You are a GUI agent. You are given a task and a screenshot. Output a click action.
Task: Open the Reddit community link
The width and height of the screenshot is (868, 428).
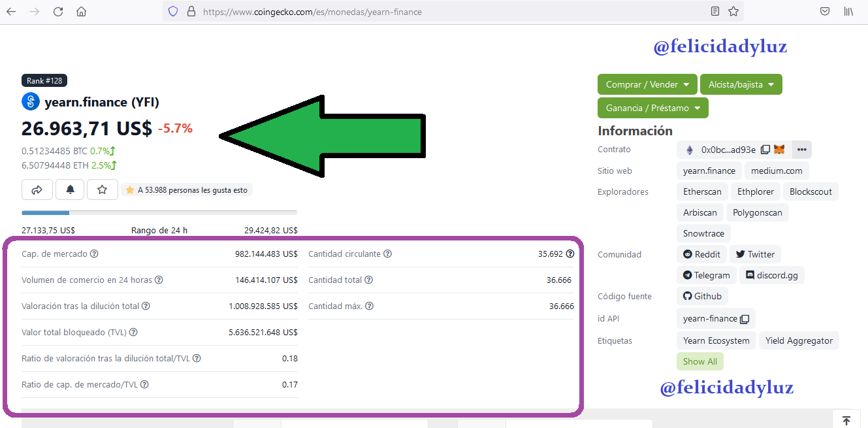701,254
